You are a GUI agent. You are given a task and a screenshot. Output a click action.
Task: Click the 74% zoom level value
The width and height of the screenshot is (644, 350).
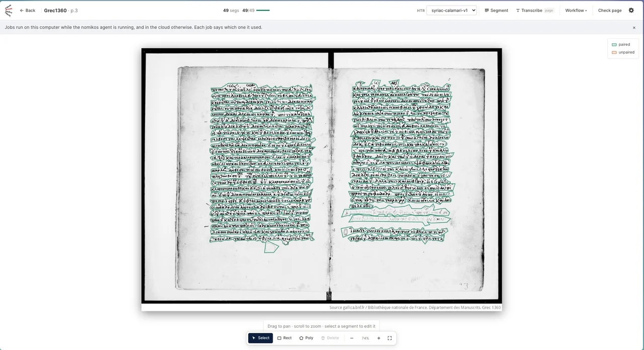click(x=365, y=338)
